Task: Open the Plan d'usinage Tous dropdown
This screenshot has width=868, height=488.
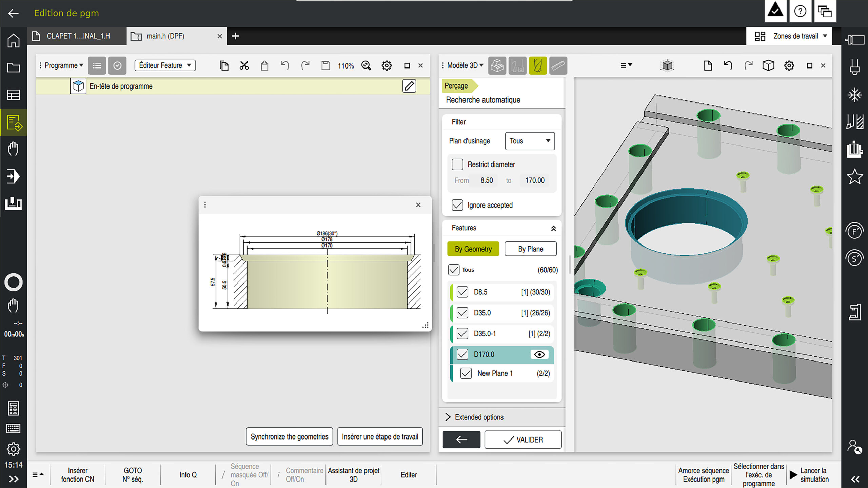Action: (530, 141)
